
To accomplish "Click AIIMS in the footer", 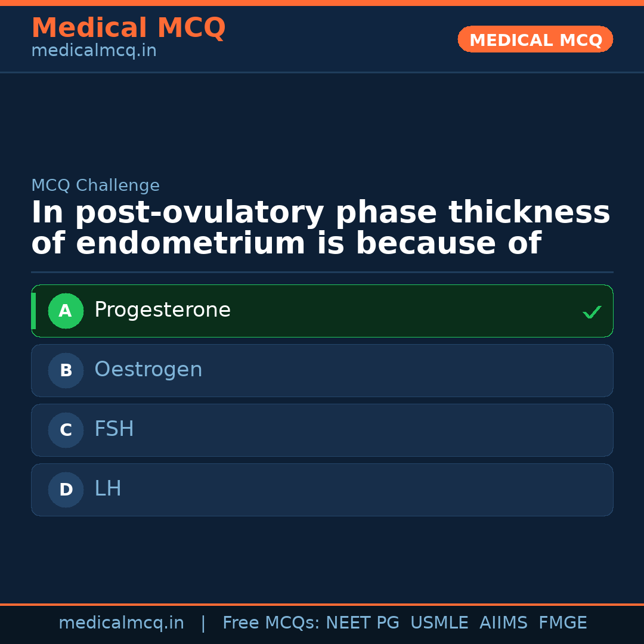I will [503, 623].
